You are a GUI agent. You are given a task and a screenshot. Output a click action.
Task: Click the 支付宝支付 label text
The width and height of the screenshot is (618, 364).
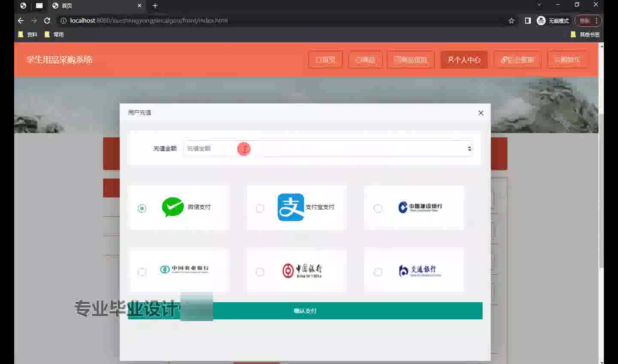(320, 207)
